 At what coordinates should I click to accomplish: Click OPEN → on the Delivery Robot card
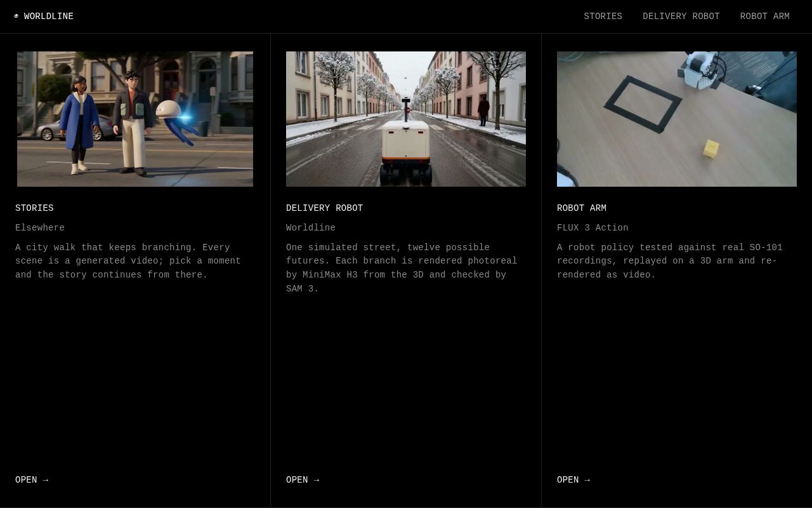pyautogui.click(x=303, y=480)
